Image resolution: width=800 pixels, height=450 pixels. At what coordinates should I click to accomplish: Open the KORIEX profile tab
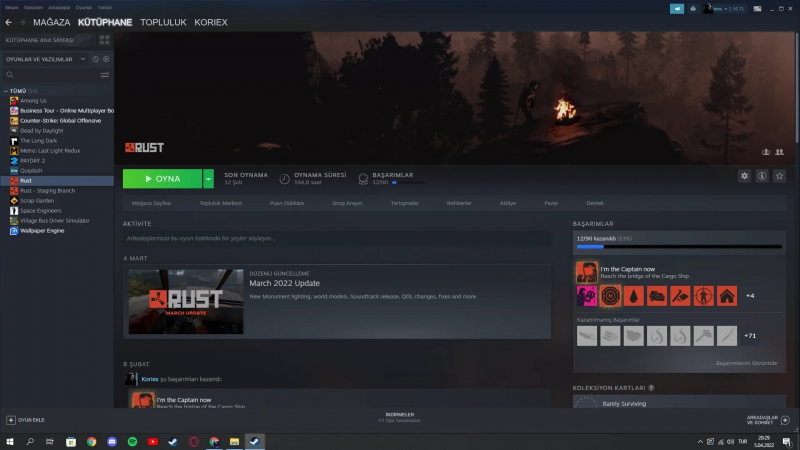click(211, 22)
